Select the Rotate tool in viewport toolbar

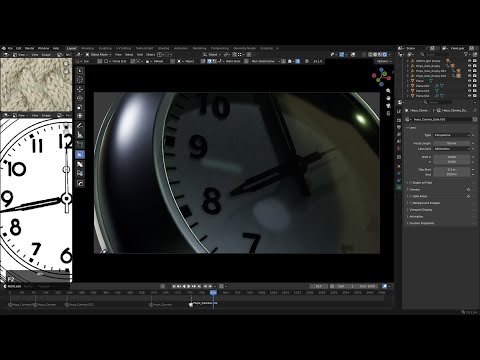(x=80, y=98)
